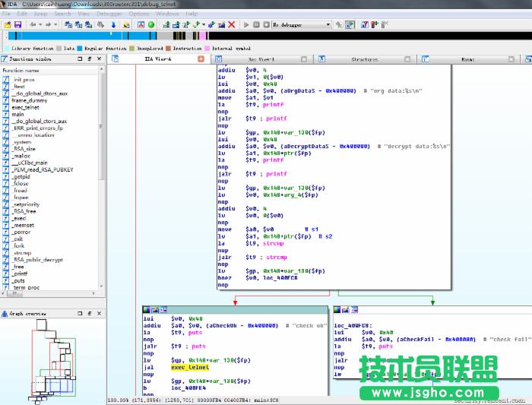The height and width of the screenshot is (405, 532).
Task: Close the IDA View-A tab
Action: (201, 59)
